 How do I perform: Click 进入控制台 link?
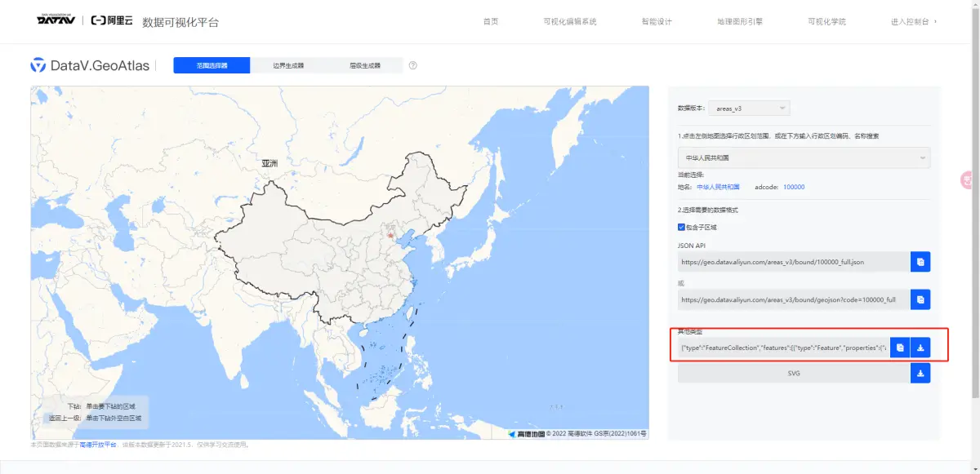913,21
